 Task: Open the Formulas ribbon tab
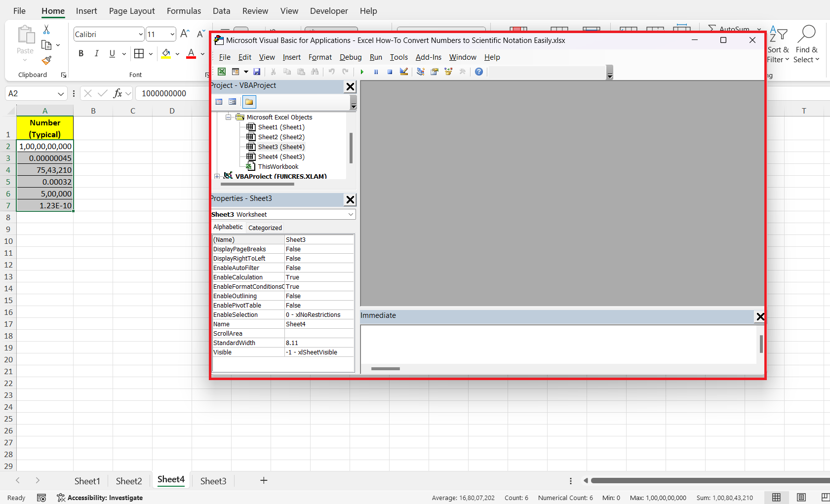pyautogui.click(x=184, y=11)
